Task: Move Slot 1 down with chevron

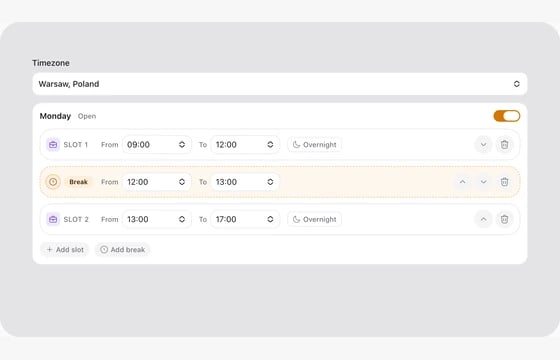Action: coord(483,145)
